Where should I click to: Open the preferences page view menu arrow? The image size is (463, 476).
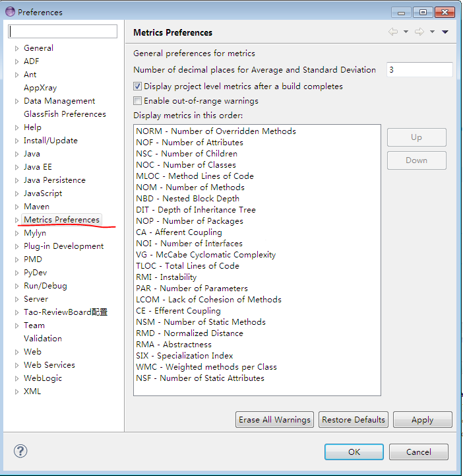(x=445, y=32)
